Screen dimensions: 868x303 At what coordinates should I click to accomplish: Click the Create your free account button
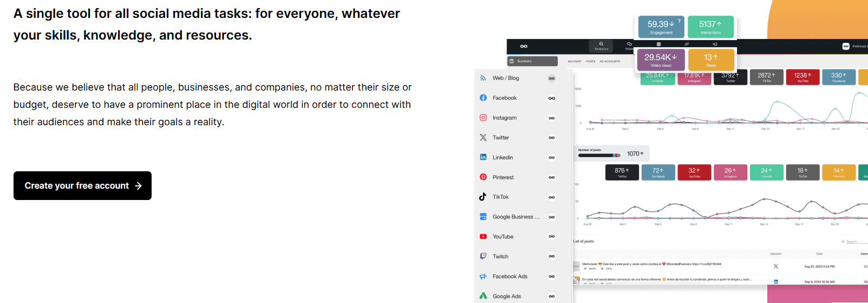click(x=82, y=185)
